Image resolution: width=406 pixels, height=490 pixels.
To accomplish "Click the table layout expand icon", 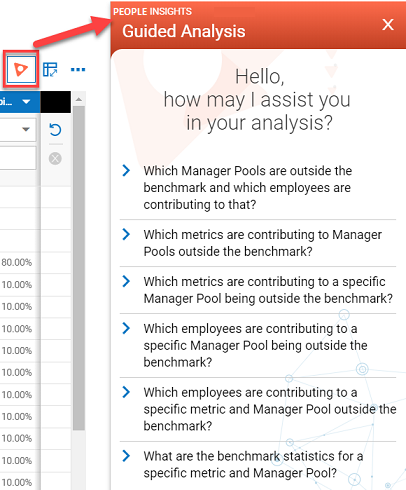I will (50, 69).
